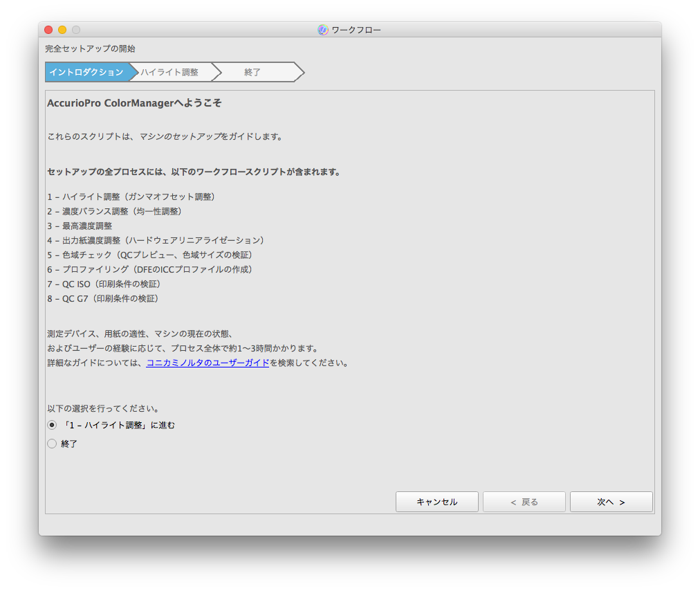This screenshot has height=591, width=700.
Task: Click the text 1 – ハイライト調整（ガンマオフセット調整）
Action: click(x=133, y=197)
